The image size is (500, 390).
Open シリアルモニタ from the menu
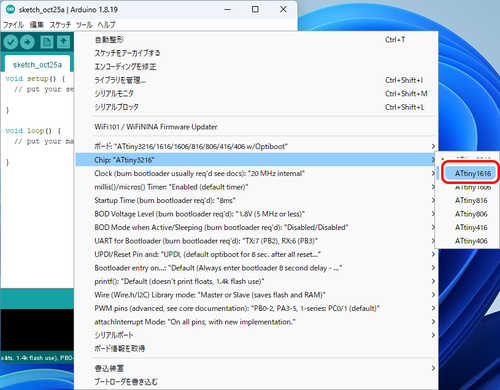pos(256,94)
